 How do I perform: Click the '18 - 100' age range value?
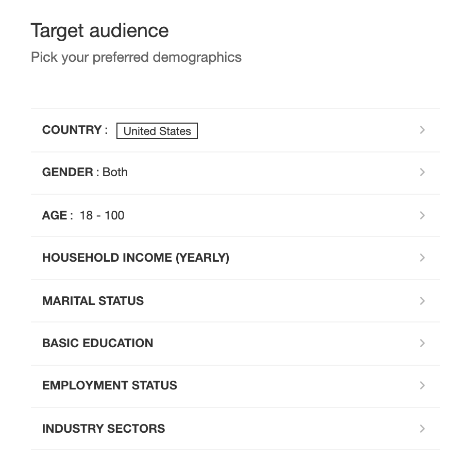102,215
